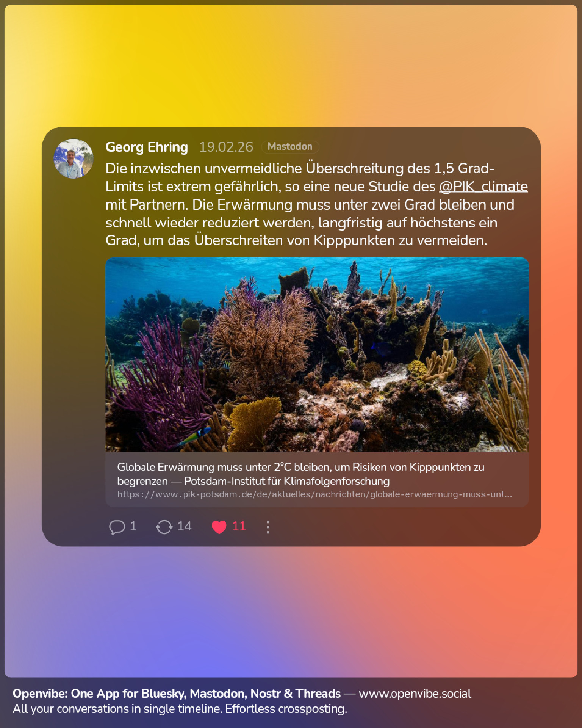Click the post text body
Viewport: 582px width, 728px height.
point(316,204)
